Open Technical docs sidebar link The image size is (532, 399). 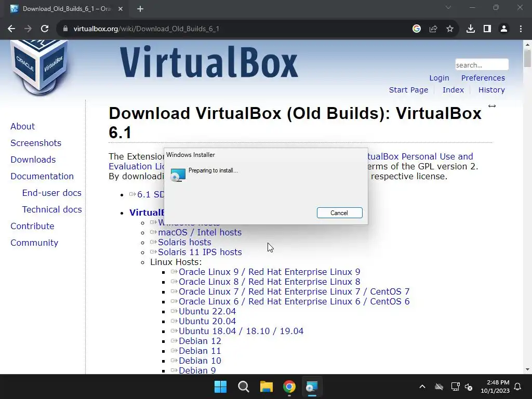point(52,209)
